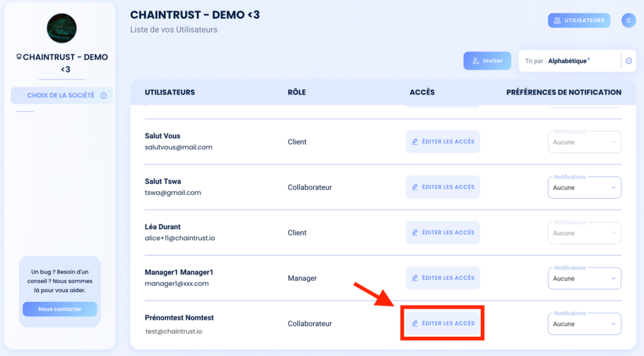This screenshot has height=356, width=644.
Task: Open Notifications dropdown for Manager1 Manager1
Action: point(584,279)
